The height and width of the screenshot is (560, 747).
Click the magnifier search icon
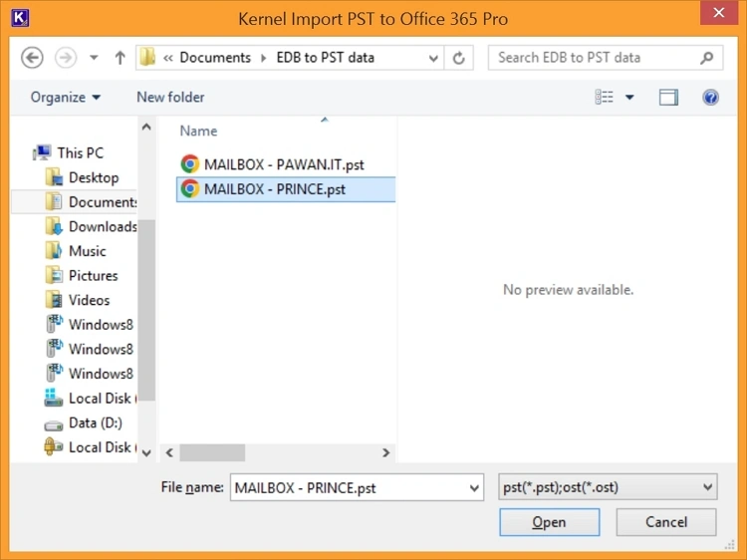click(707, 58)
